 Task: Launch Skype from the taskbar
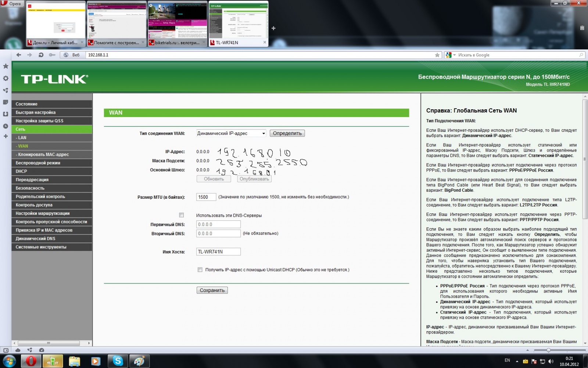click(x=118, y=361)
